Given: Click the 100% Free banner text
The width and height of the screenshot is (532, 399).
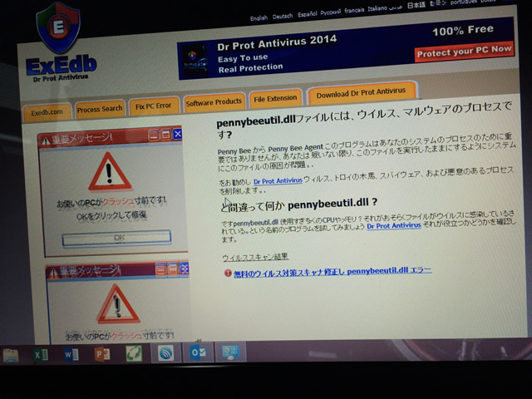Looking at the screenshot, I should 463,30.
